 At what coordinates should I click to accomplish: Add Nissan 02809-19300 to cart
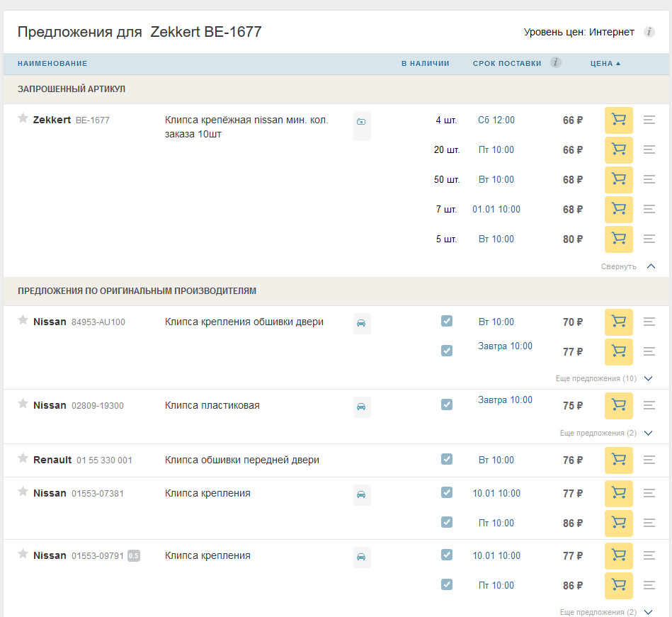618,405
